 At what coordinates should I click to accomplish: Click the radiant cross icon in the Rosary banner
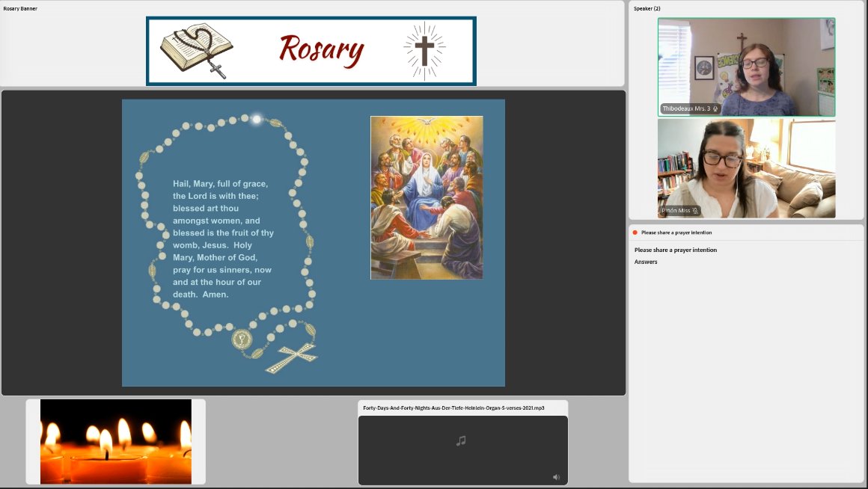pos(424,50)
